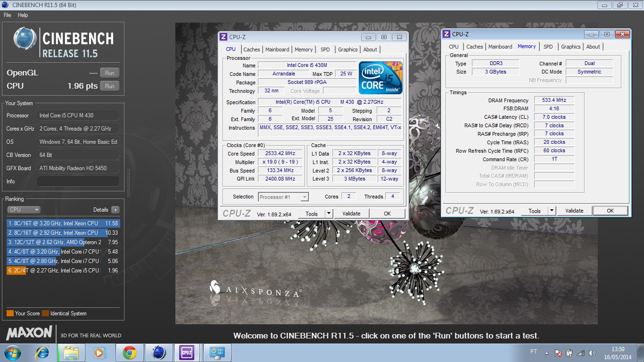Switch to Caches tab in CPU window
This screenshot has height=362, width=644.
coord(252,49)
